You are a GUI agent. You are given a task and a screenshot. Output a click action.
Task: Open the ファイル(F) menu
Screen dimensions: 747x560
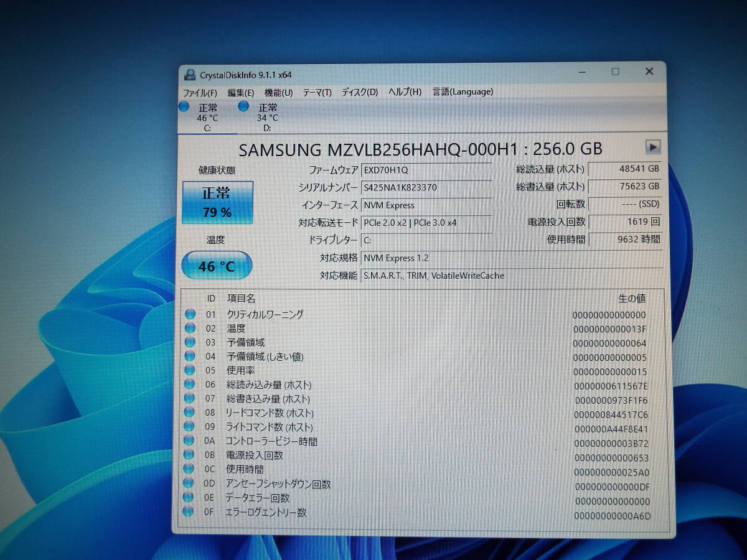(200, 92)
